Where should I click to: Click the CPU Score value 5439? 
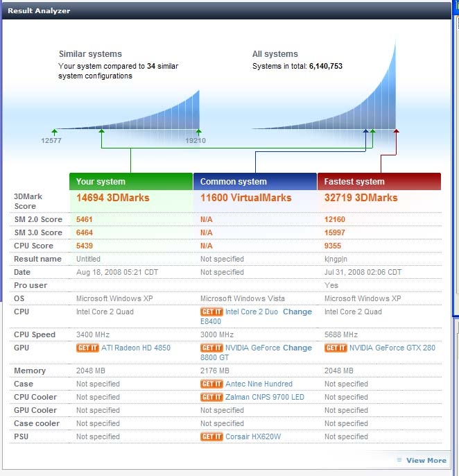(85, 246)
